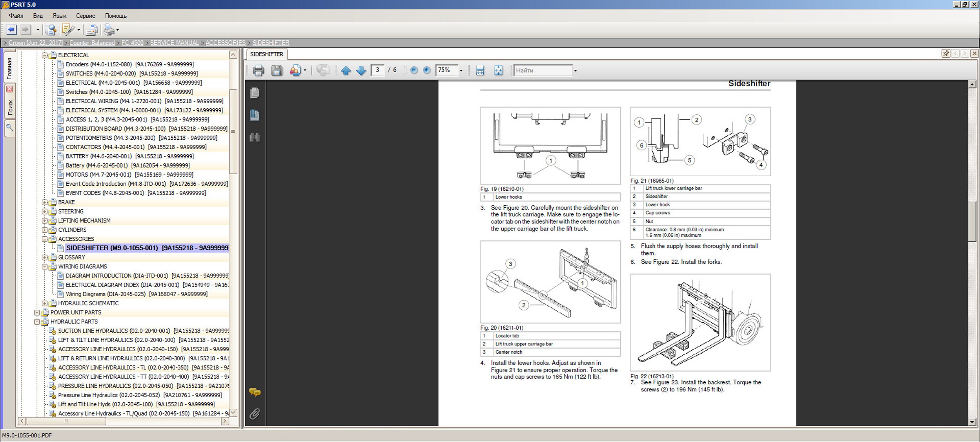The image size is (980, 442).
Task: Switch to the Поиск side tab
Action: (10, 107)
